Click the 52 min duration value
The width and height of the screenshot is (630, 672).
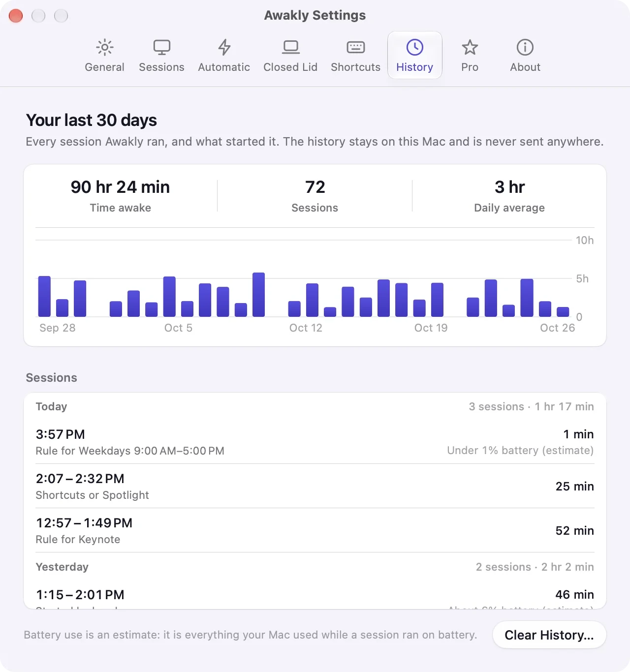coord(574,530)
